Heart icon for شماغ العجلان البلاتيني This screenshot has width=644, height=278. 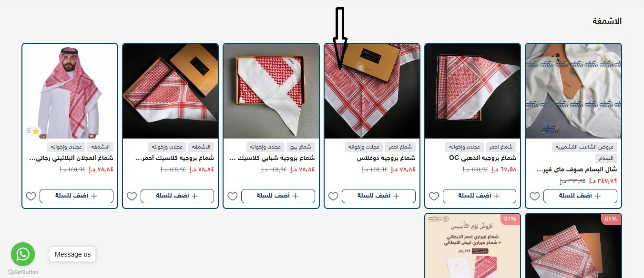coord(31,196)
